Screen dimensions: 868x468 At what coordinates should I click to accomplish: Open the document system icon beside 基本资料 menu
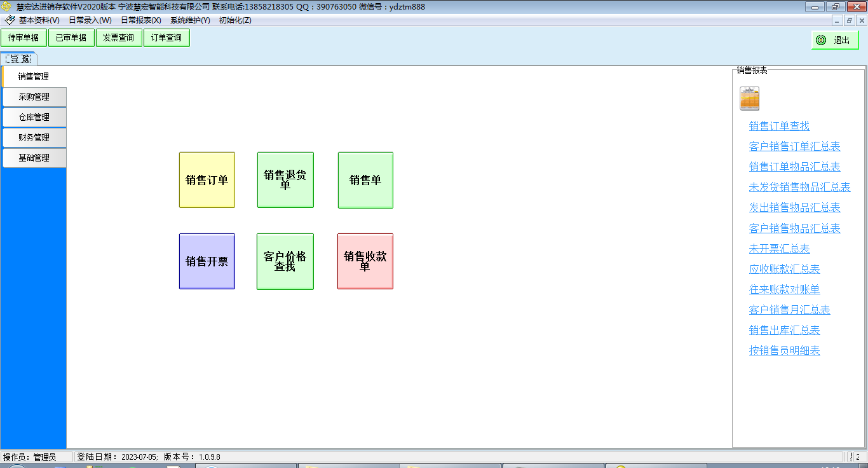click(10, 20)
